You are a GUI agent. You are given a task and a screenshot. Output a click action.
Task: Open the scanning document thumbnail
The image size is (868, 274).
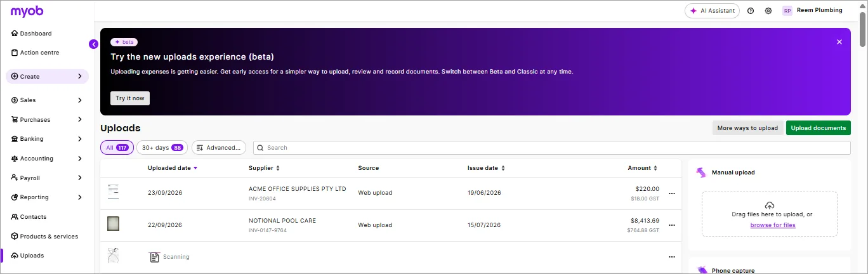pos(113,256)
